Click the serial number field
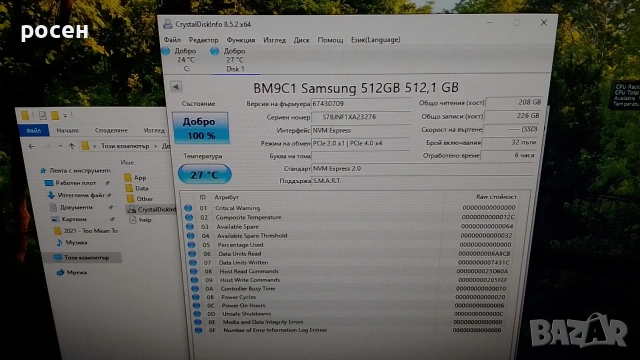 [360, 117]
